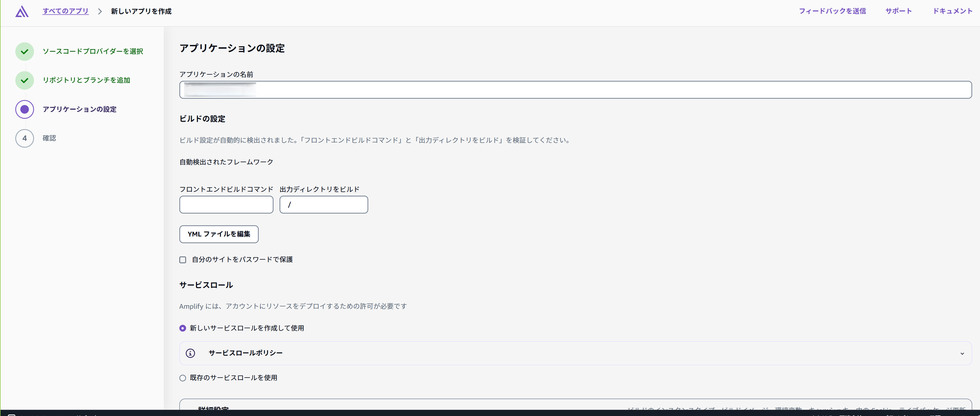Viewport: 980px width, 416px height.
Task: Open the サポート item in the header
Action: (x=898, y=11)
